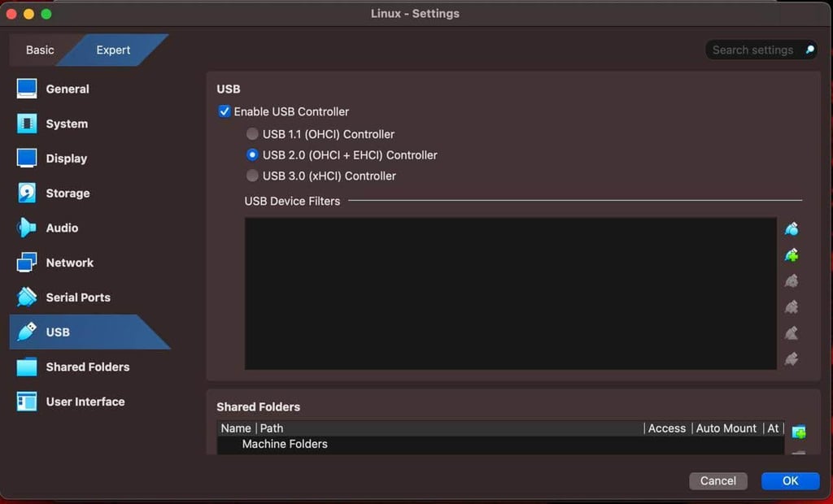833x504 pixels.
Task: Click the move USB filter down icon
Action: point(792,359)
